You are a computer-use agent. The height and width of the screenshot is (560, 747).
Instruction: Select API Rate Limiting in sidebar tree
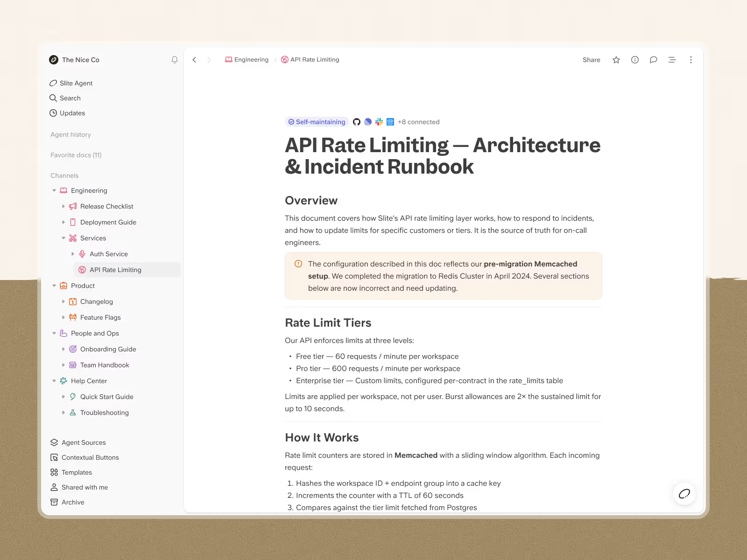point(127,270)
